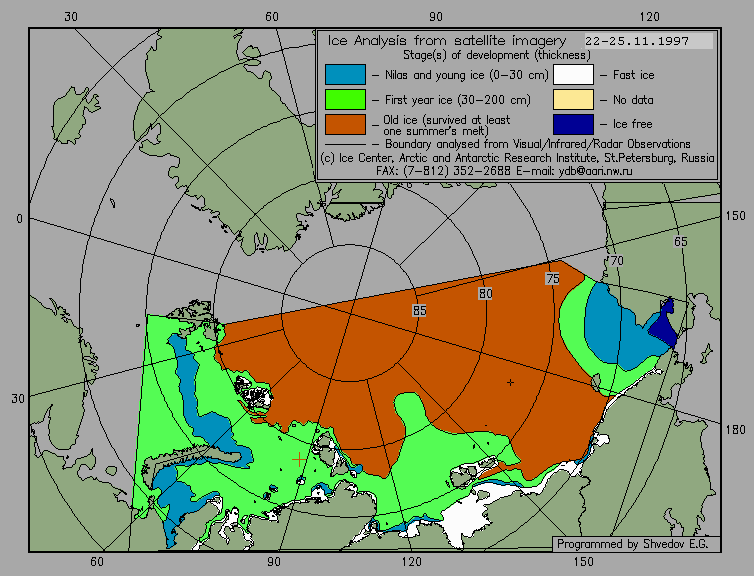The width and height of the screenshot is (754, 576).
Task: Click the 'First year ice (30-200 cm)' label
Action: (x=458, y=100)
